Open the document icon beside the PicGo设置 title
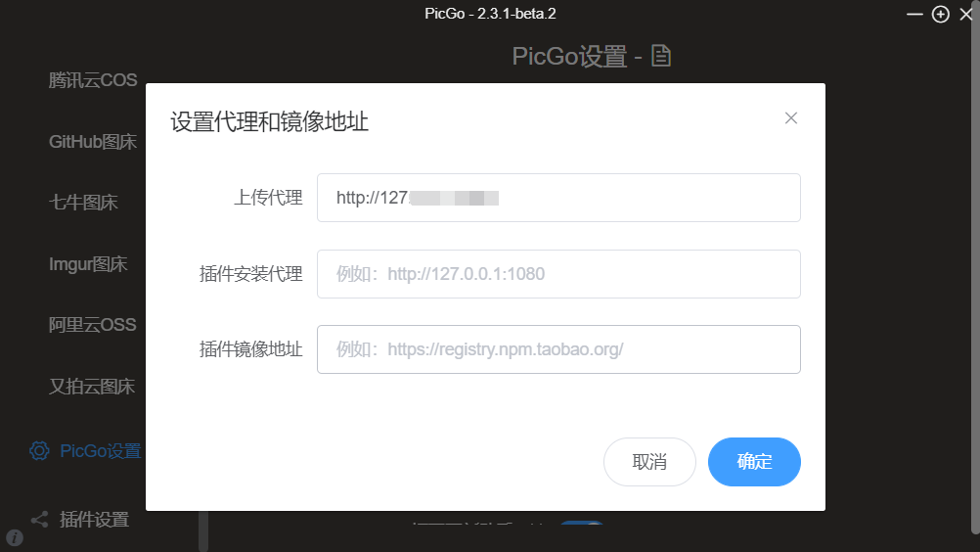The width and height of the screenshot is (980, 552). click(x=660, y=56)
